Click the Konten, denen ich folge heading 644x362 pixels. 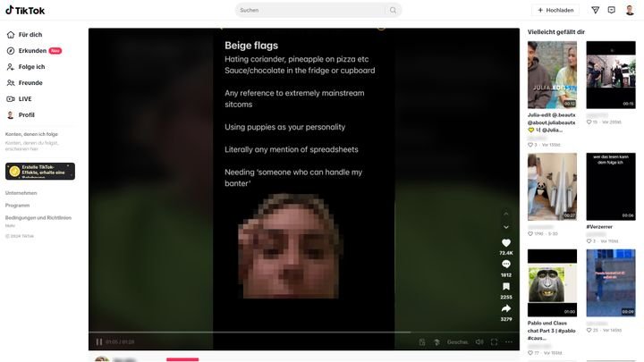pyautogui.click(x=31, y=134)
